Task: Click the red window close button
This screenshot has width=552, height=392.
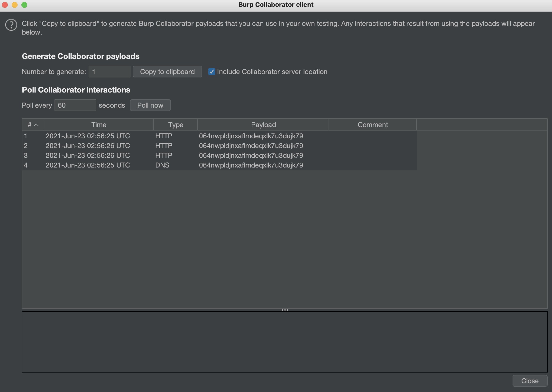Action: pyautogui.click(x=5, y=5)
